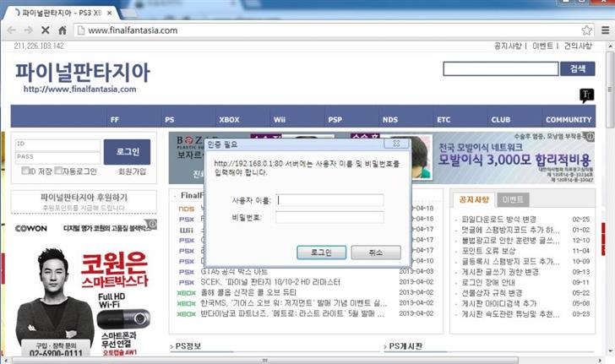Select the 이벤트 tab in the notice panel

click(513, 199)
